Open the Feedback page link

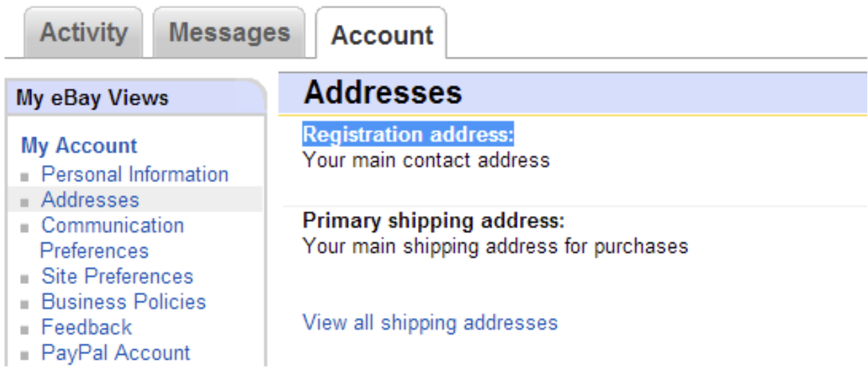(x=87, y=327)
